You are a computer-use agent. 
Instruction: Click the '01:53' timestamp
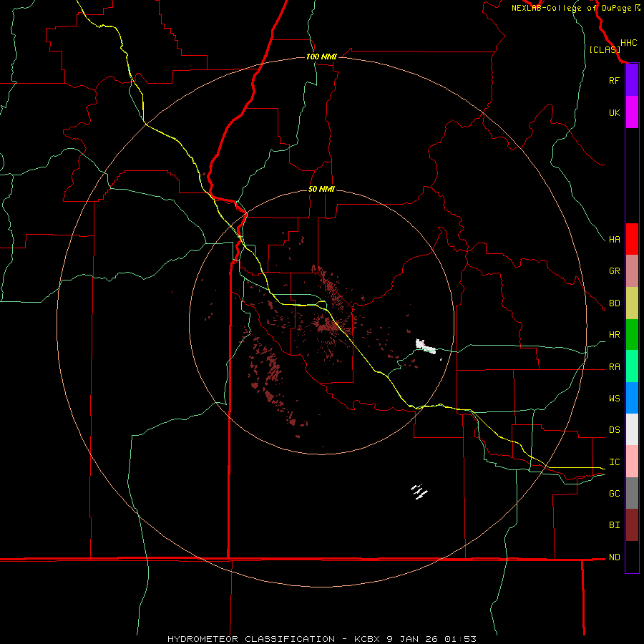[x=460, y=639]
